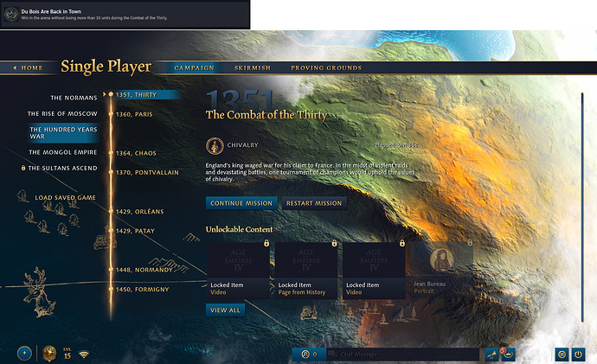The width and height of the screenshot is (597, 364).
Task: Open the Proving Grounds tab
Action: tap(326, 67)
